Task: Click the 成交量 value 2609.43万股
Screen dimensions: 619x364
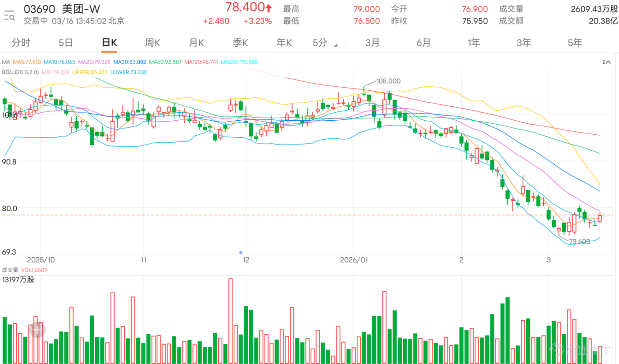Action: [x=594, y=9]
